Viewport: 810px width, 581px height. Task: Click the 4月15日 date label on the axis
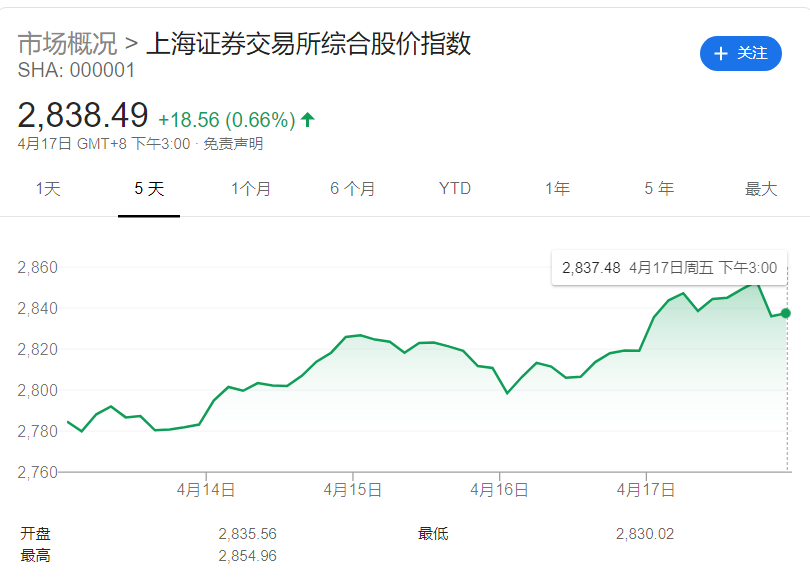(x=353, y=490)
